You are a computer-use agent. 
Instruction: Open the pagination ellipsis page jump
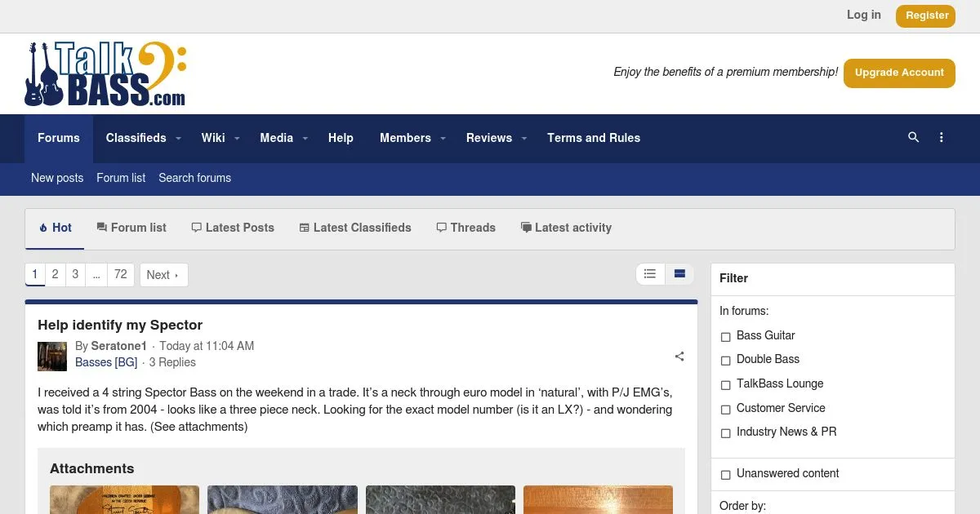pos(96,274)
